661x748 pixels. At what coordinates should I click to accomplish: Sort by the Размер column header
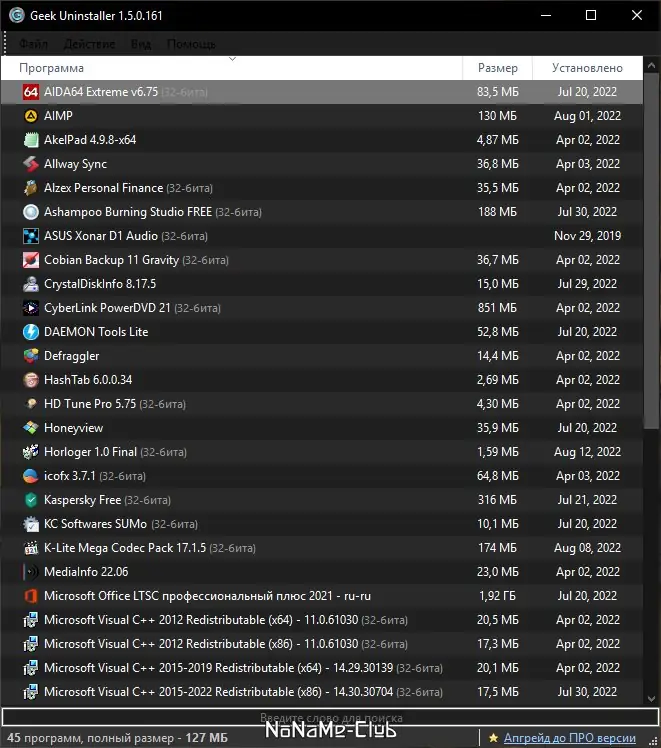click(497, 68)
